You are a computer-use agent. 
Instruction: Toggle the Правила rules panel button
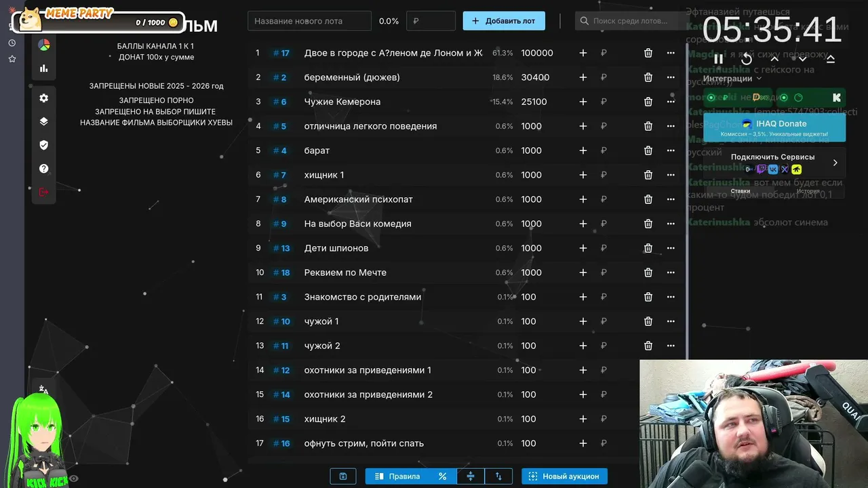click(397, 476)
